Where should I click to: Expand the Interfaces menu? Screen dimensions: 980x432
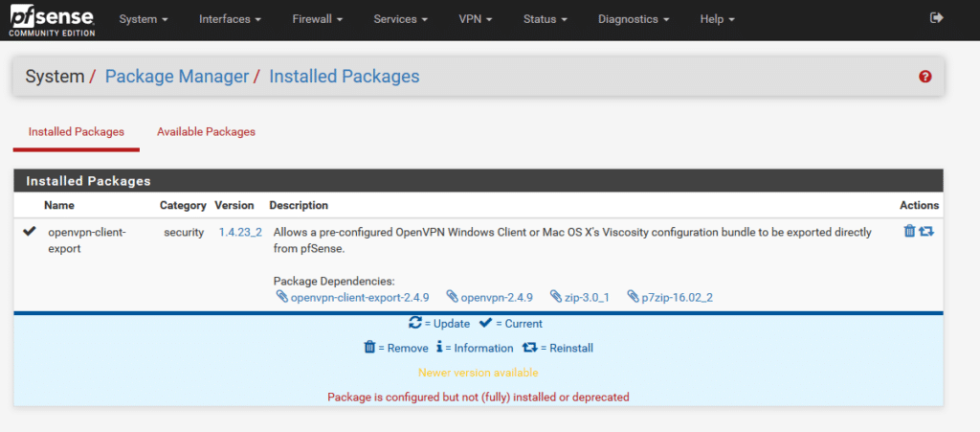point(230,19)
